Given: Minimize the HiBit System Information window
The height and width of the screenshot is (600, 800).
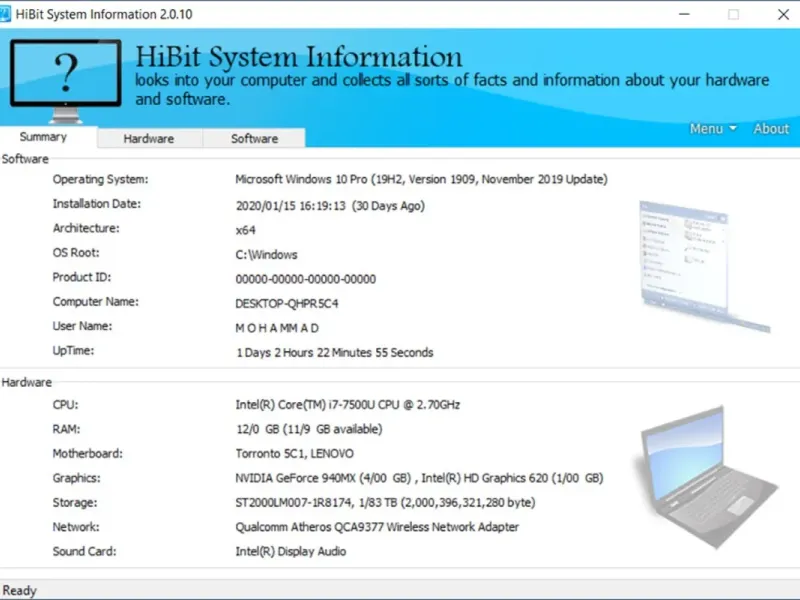Looking at the screenshot, I should pyautogui.click(x=684, y=14).
